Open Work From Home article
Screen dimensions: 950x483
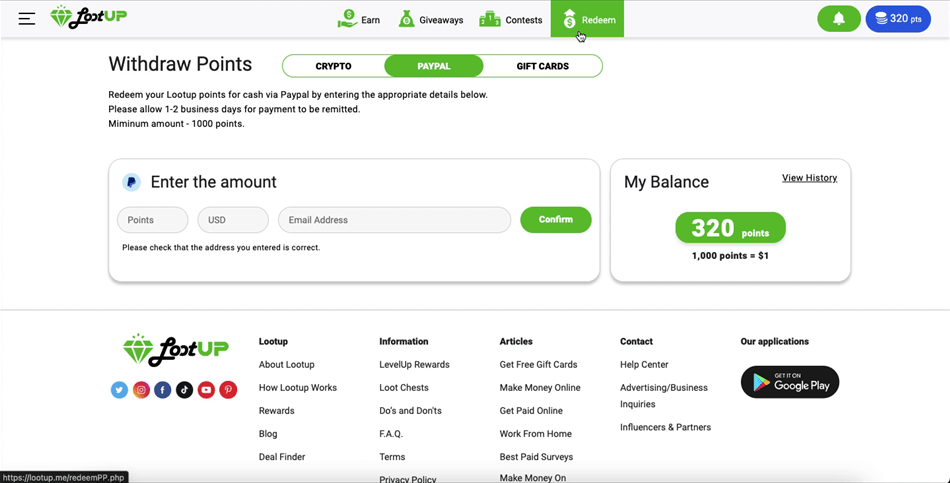(x=536, y=433)
